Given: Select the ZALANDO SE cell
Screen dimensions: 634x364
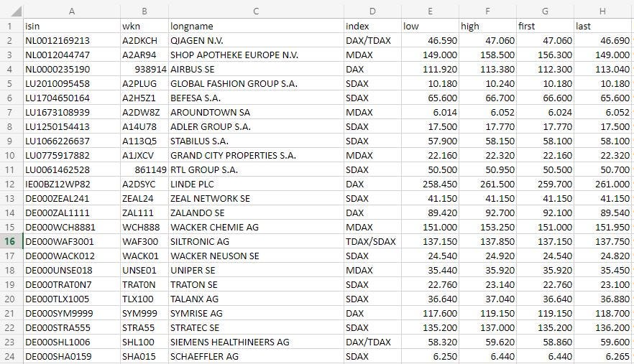Looking at the screenshot, I should pyautogui.click(x=256, y=213).
